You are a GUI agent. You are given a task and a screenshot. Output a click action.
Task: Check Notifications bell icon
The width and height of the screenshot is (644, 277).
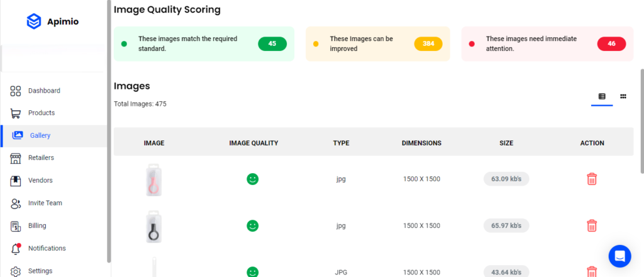pos(16,249)
